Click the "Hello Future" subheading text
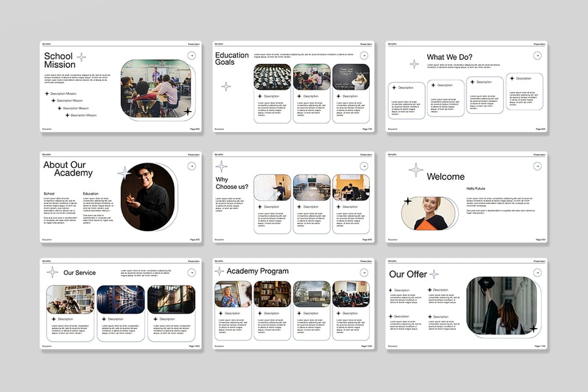588x392 pixels. tap(476, 188)
